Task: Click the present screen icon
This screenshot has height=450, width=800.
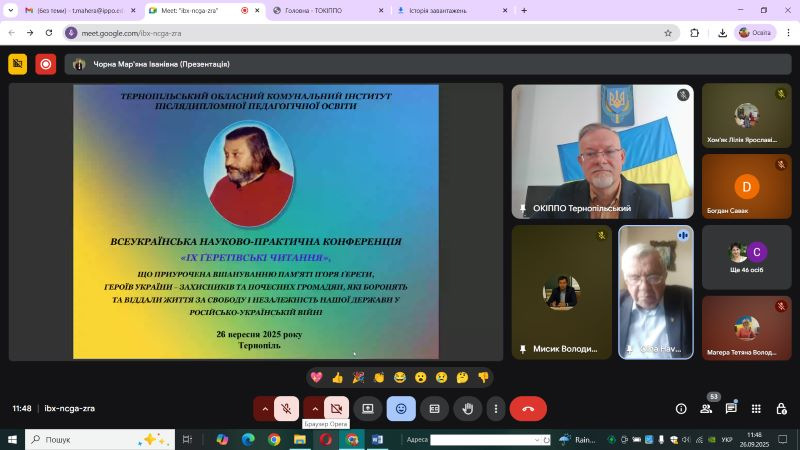Action: 368,408
